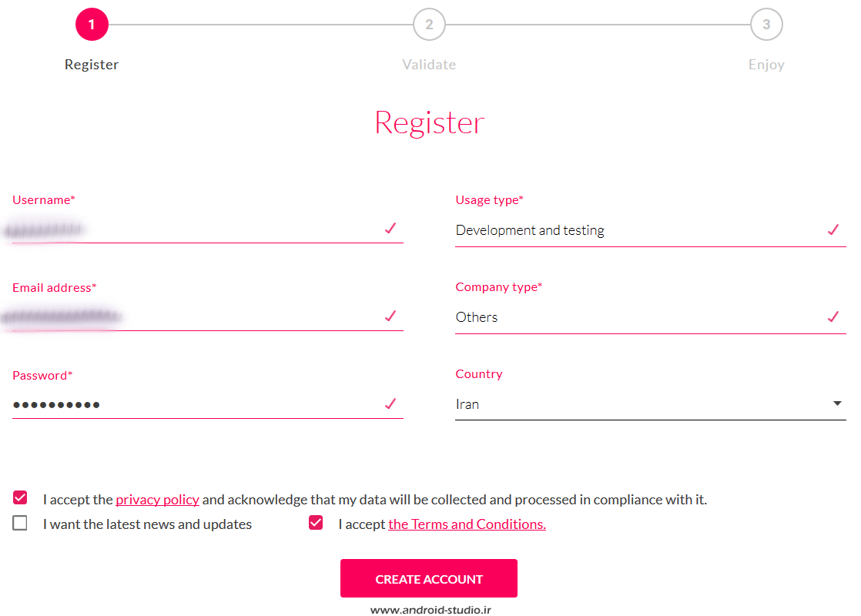Select the Enjoy step label
This screenshot has width=861, height=616.
coord(766,65)
